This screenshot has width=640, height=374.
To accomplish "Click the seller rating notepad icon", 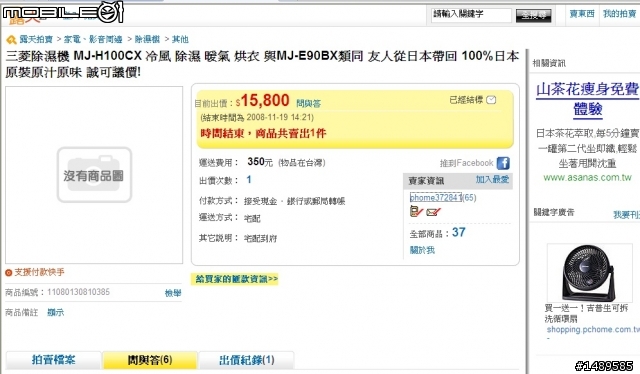I will point(416,211).
